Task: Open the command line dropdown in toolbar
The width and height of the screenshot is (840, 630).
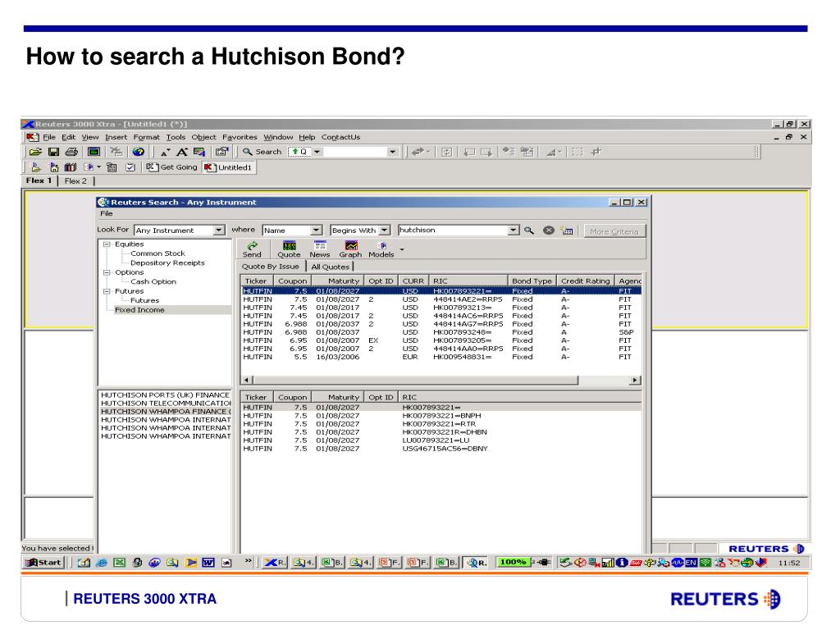Action: (393, 152)
